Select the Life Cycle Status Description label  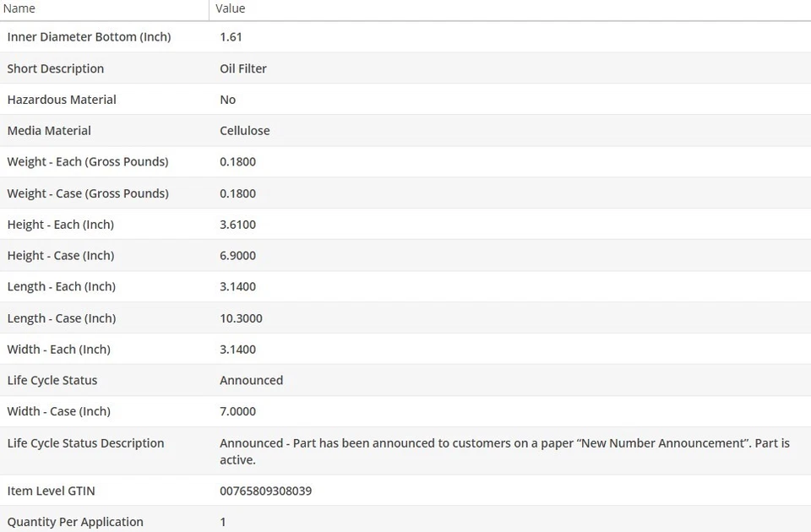[86, 443]
